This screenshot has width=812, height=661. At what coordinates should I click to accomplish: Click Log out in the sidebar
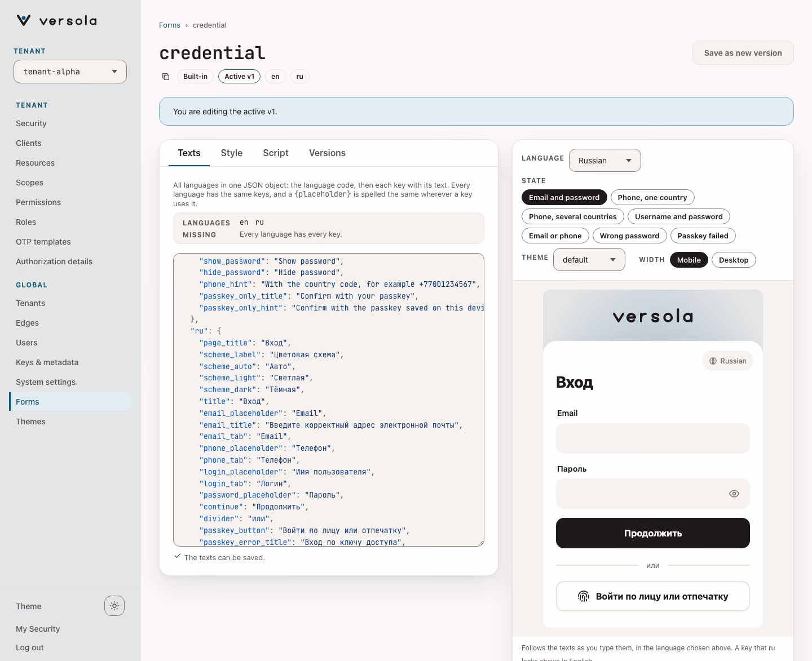tap(30, 647)
